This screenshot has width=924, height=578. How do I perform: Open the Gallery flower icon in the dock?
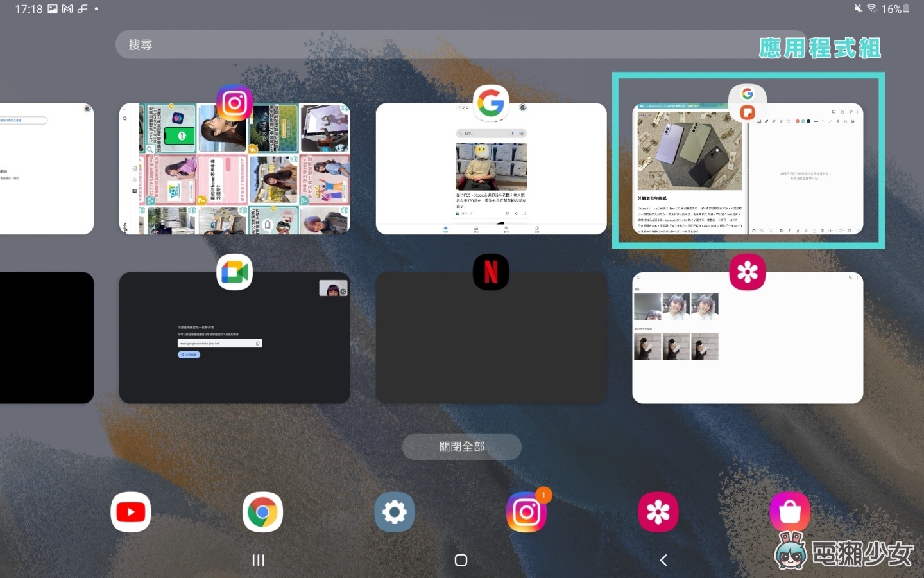tap(658, 512)
